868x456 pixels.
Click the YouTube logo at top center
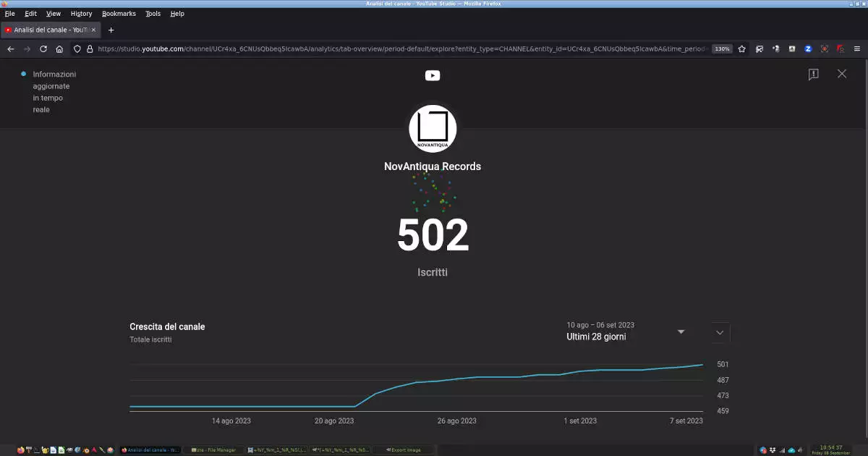433,75
